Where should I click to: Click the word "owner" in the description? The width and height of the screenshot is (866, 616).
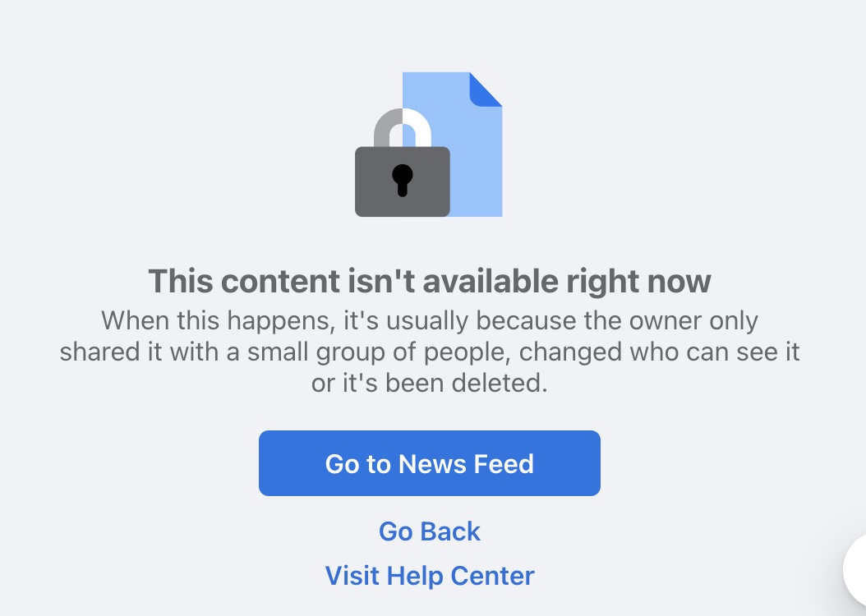(x=666, y=320)
